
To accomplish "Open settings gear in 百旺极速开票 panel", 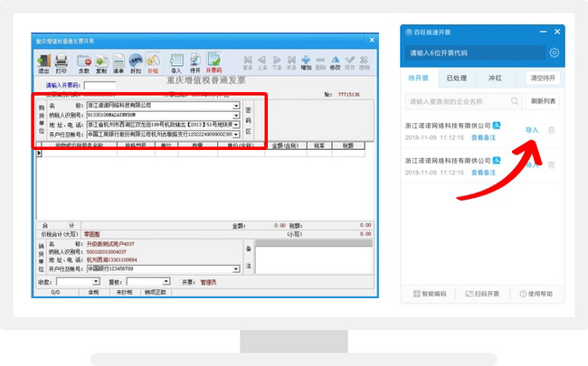I will click(555, 53).
